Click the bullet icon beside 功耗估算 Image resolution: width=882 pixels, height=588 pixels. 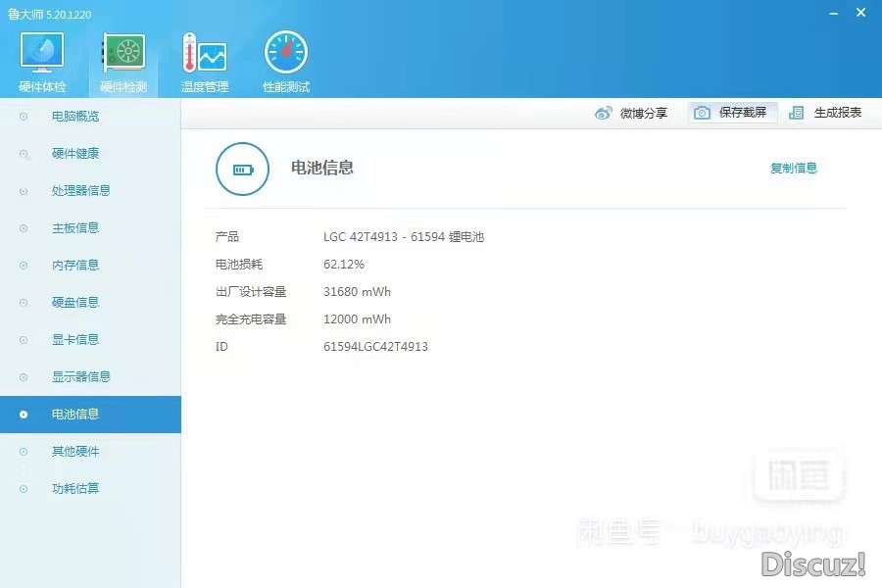pyautogui.click(x=24, y=489)
